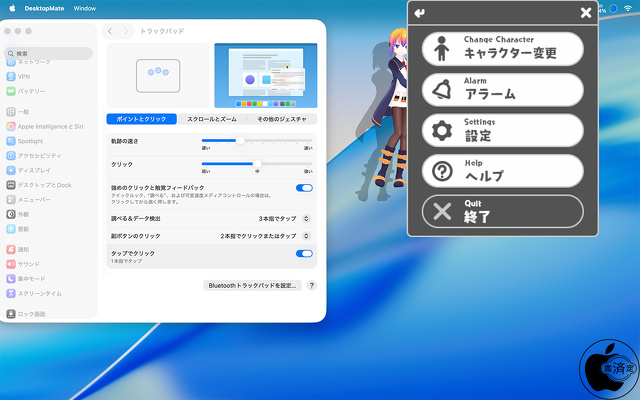Open 集中モード settings in sidebar

point(26,279)
